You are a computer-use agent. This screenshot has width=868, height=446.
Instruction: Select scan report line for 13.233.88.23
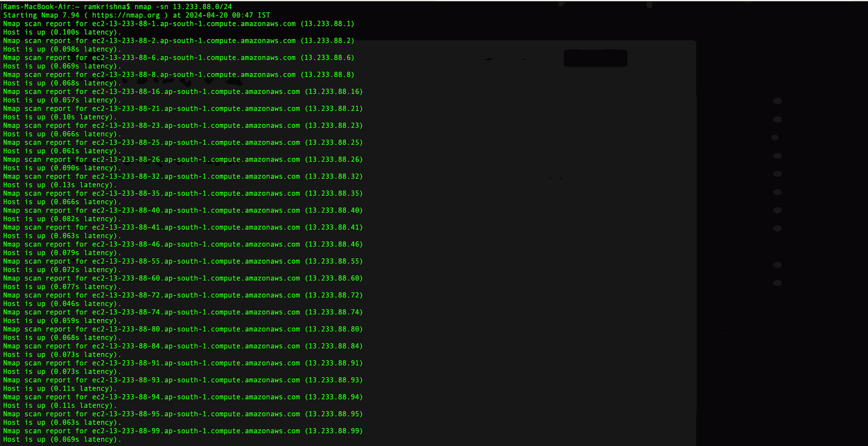pos(183,126)
